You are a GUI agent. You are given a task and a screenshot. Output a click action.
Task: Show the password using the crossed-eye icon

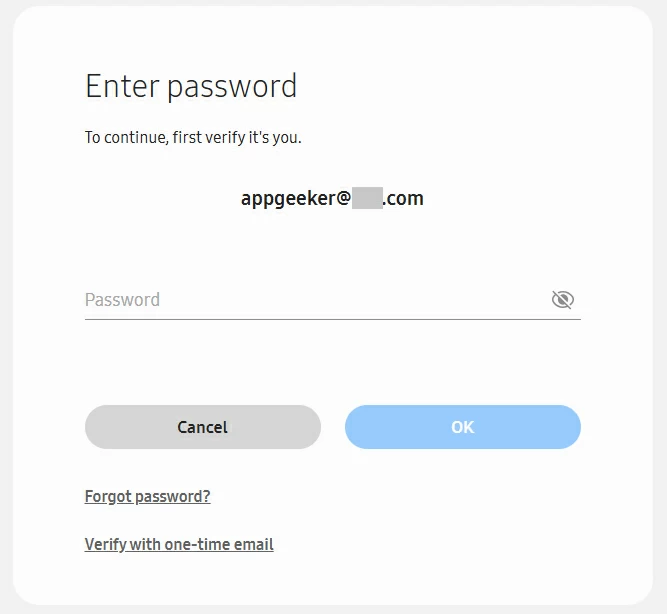point(563,300)
